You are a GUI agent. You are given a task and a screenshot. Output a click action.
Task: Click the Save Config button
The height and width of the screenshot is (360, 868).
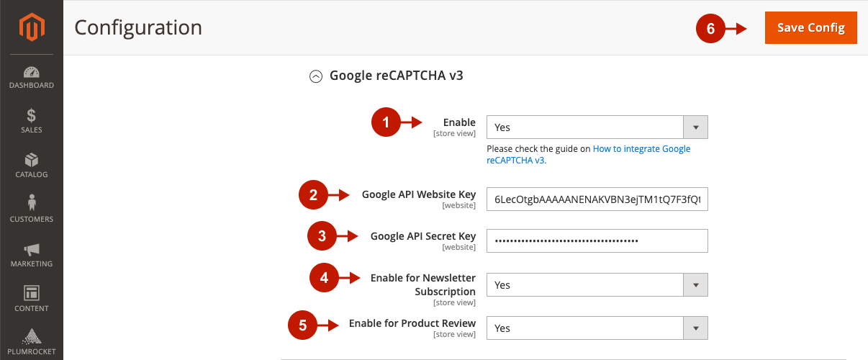click(x=811, y=28)
